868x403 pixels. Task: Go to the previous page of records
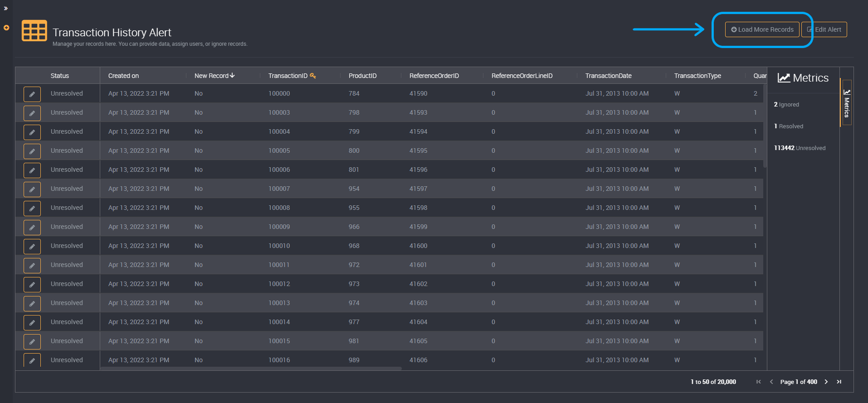tap(771, 382)
